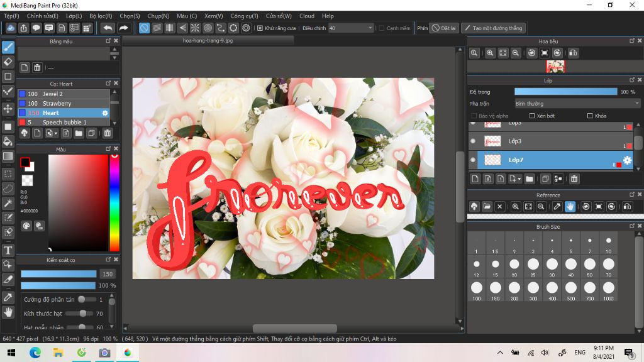Click the Undo arrow in toolbar

(108, 28)
